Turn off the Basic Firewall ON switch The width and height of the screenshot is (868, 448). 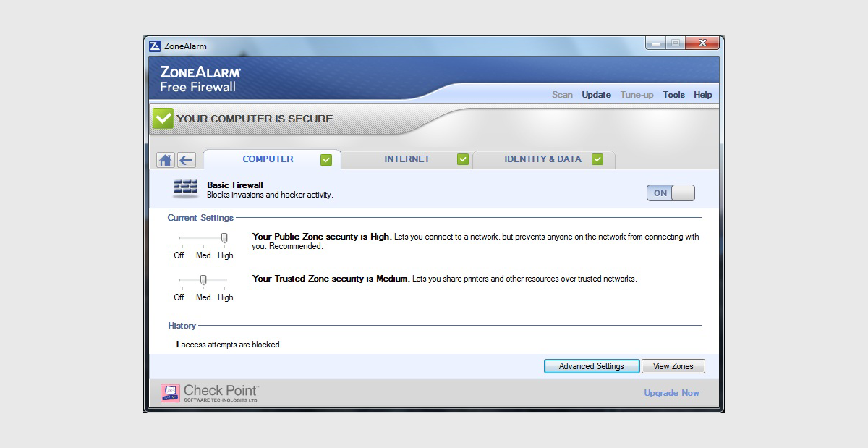pyautogui.click(x=671, y=193)
